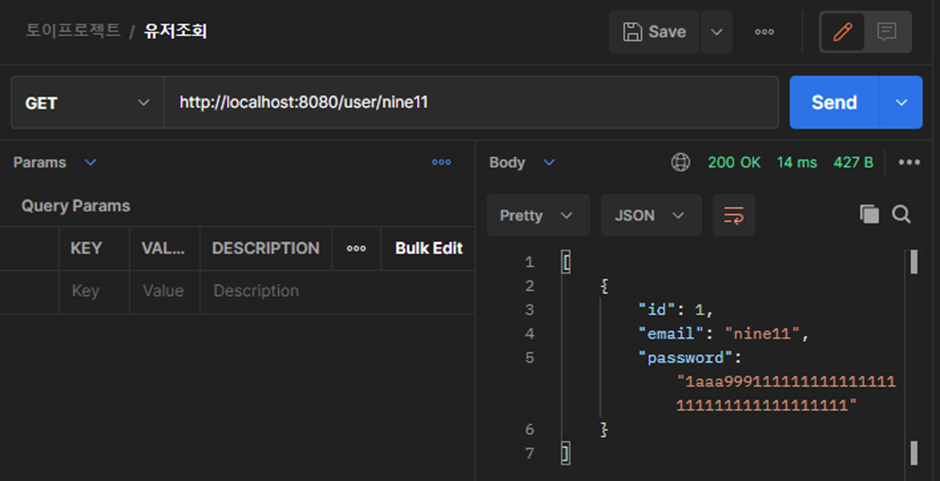940x481 pixels.
Task: Open the GET method dropdown
Action: click(88, 103)
